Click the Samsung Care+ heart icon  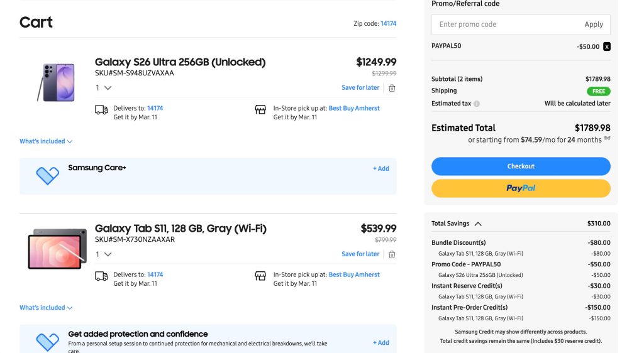pos(48,175)
